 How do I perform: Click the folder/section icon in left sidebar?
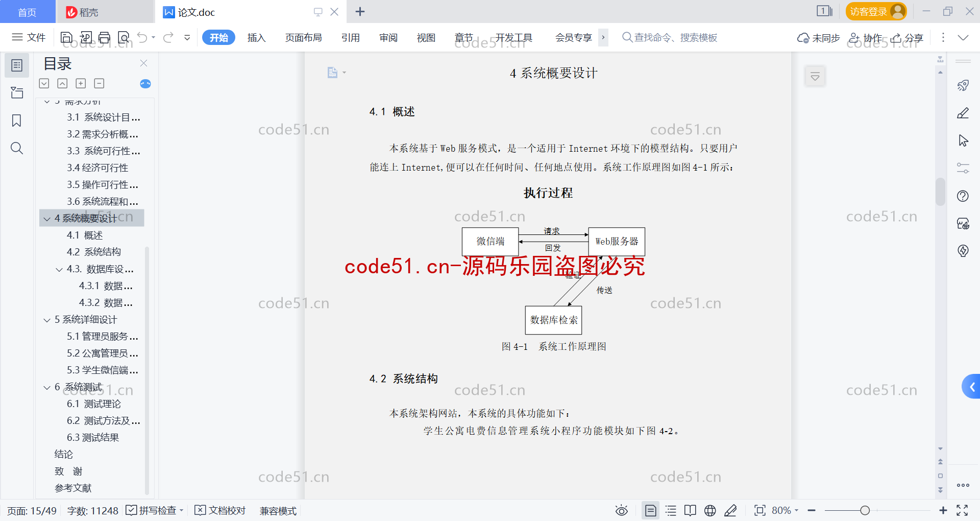point(17,93)
